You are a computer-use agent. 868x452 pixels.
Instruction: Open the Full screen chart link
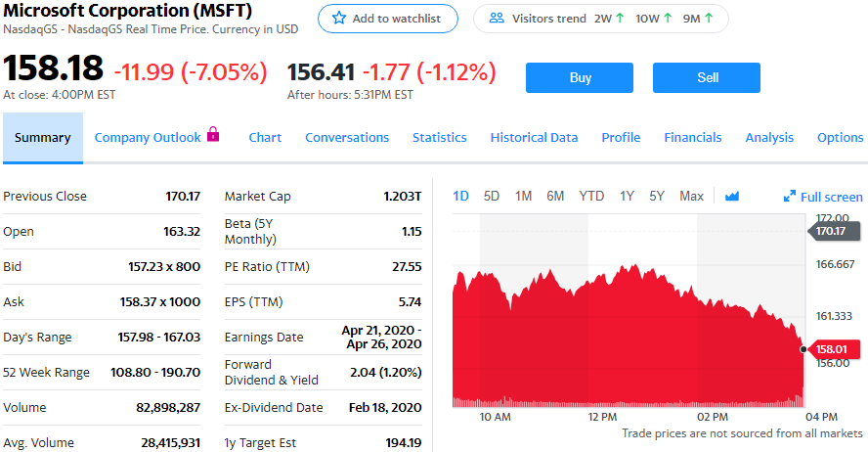831,197
